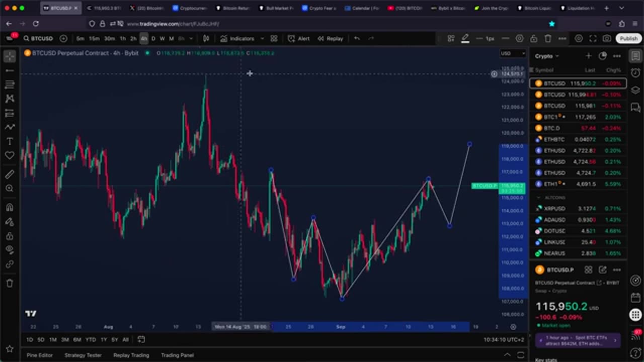644x362 pixels.
Task: Open the favorites heart icon tool
Action: point(10,155)
